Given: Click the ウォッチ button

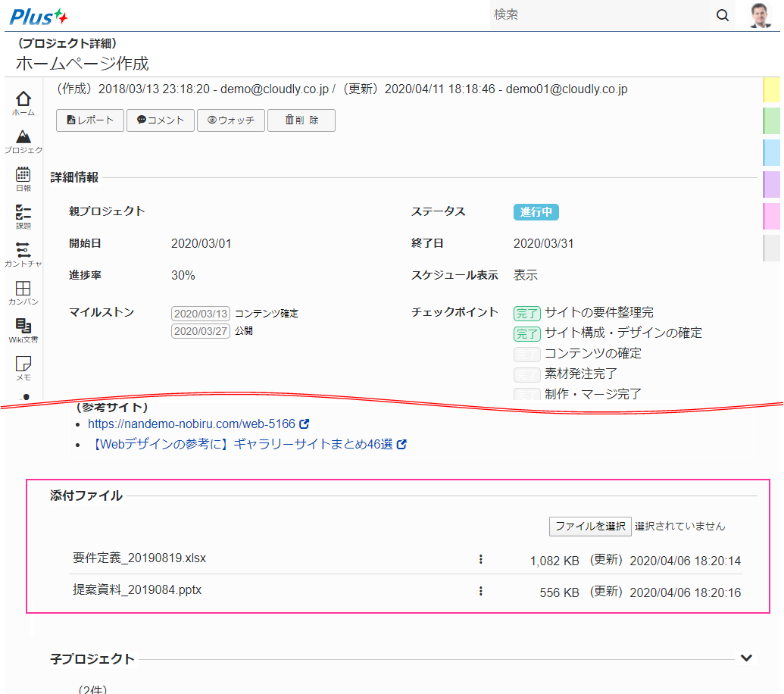Looking at the screenshot, I should (x=231, y=120).
